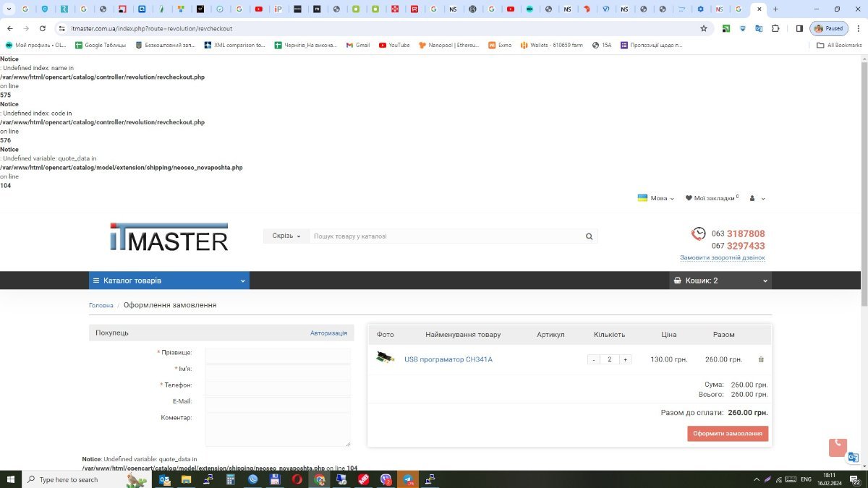Image resolution: width=868 pixels, height=488 pixels.
Task: Click the quantity field showing 2
Action: coord(610,359)
